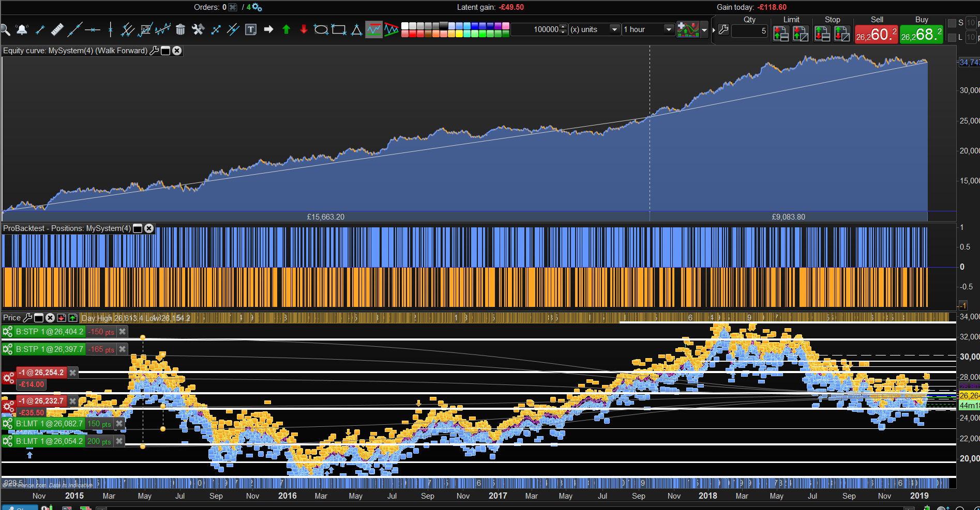Click the cancel-all-orders X icon
980x510 pixels.
[233, 7]
